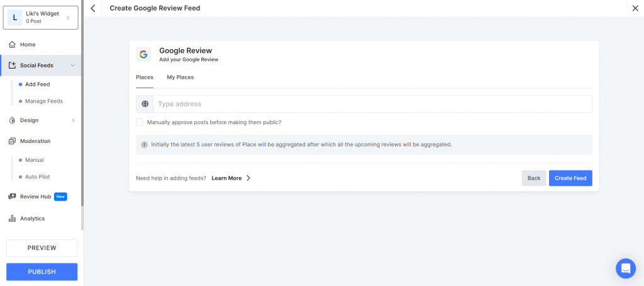Click the Google Review heading
Viewport: 644px width, 286px height.
[x=186, y=51]
